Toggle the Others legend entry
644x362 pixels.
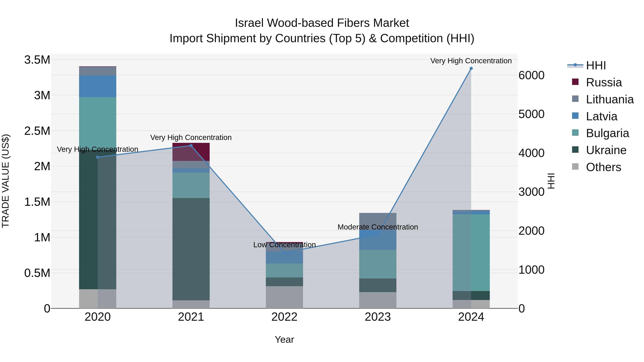(x=596, y=167)
